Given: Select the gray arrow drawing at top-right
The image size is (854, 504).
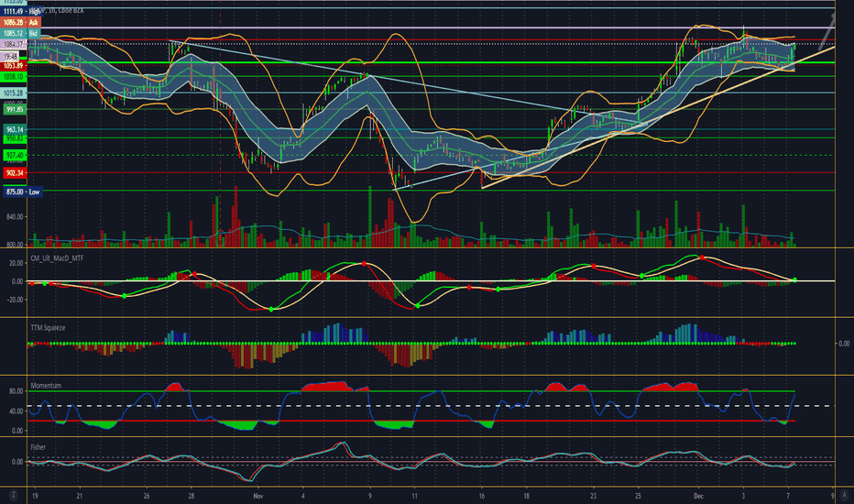Looking at the screenshot, I should pyautogui.click(x=827, y=30).
